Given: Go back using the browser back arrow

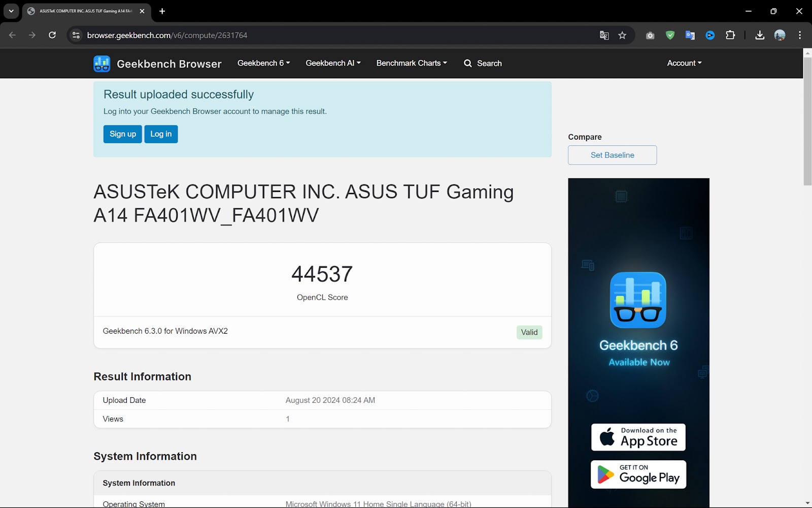Looking at the screenshot, I should click(12, 35).
